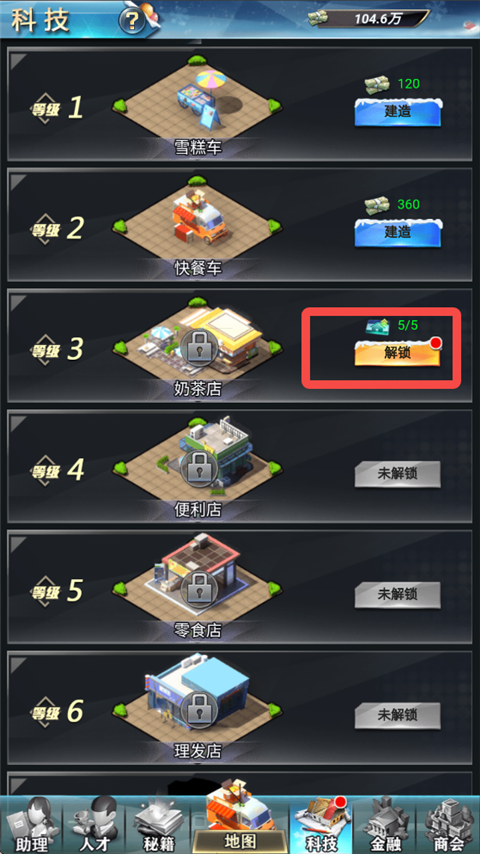Click 建造 button for 雪糕车
Image resolution: width=480 pixels, height=854 pixels.
pyautogui.click(x=397, y=112)
